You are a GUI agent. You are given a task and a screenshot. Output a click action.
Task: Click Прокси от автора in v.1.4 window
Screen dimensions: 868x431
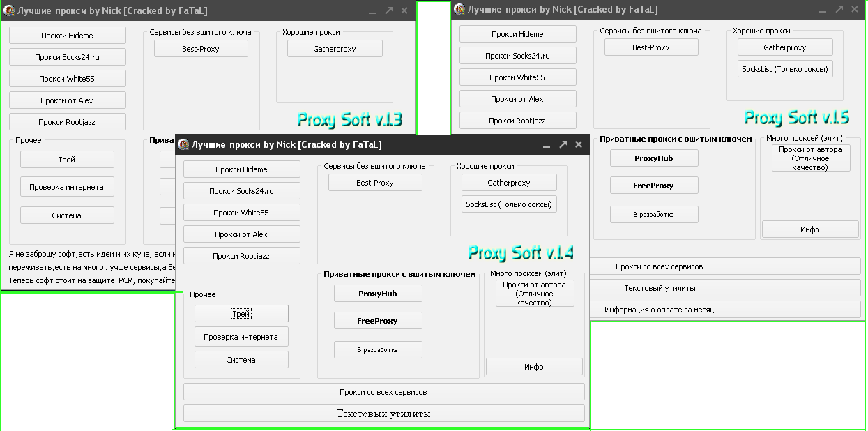535,294
